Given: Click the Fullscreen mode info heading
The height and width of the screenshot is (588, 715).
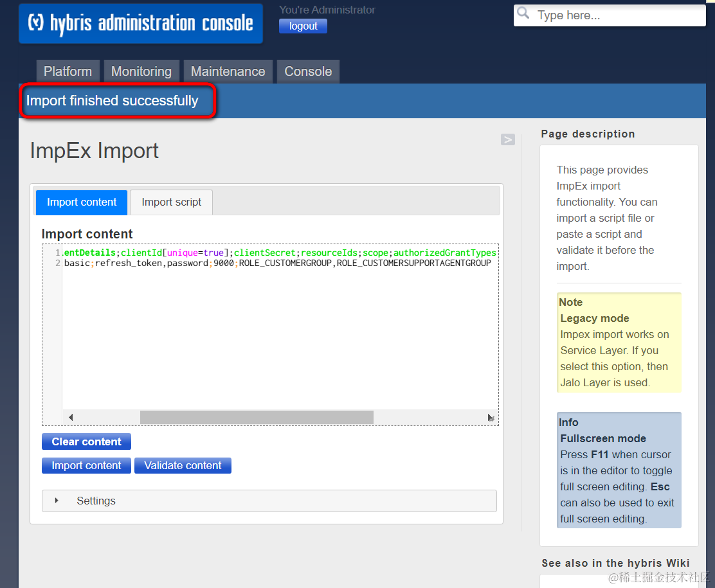Looking at the screenshot, I should coord(603,438).
